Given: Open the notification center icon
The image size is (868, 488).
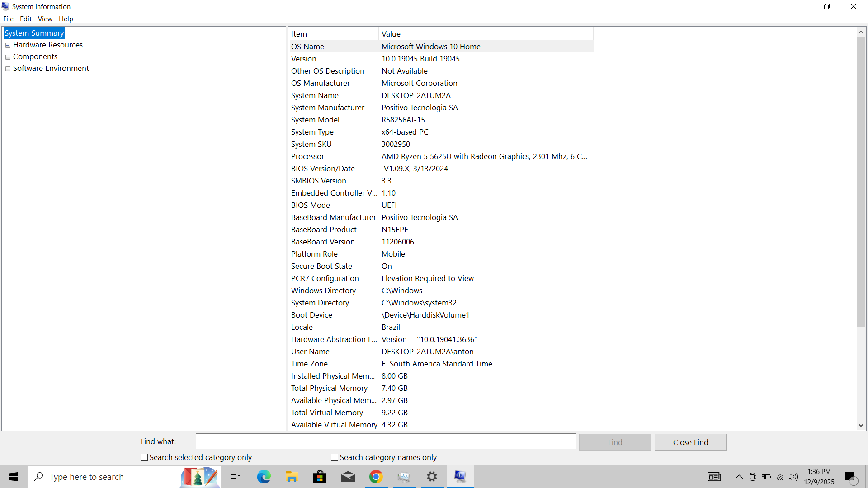Looking at the screenshot, I should click(850, 477).
